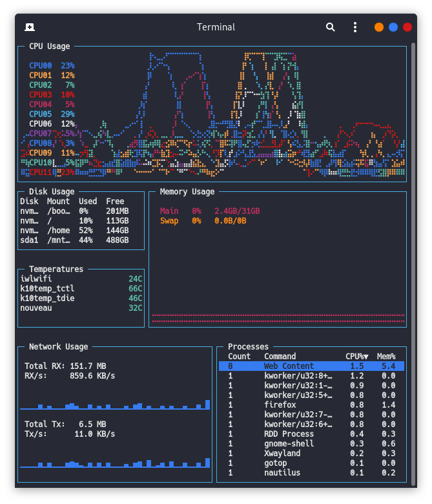This screenshot has height=504, width=432.
Task: Click the CPU05 legend label
Action: tap(41, 114)
